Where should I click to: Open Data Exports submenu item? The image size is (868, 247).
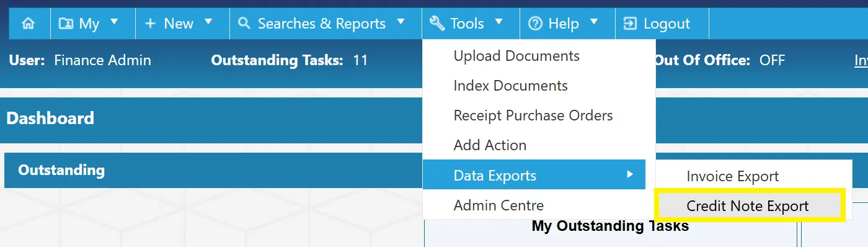(x=534, y=174)
